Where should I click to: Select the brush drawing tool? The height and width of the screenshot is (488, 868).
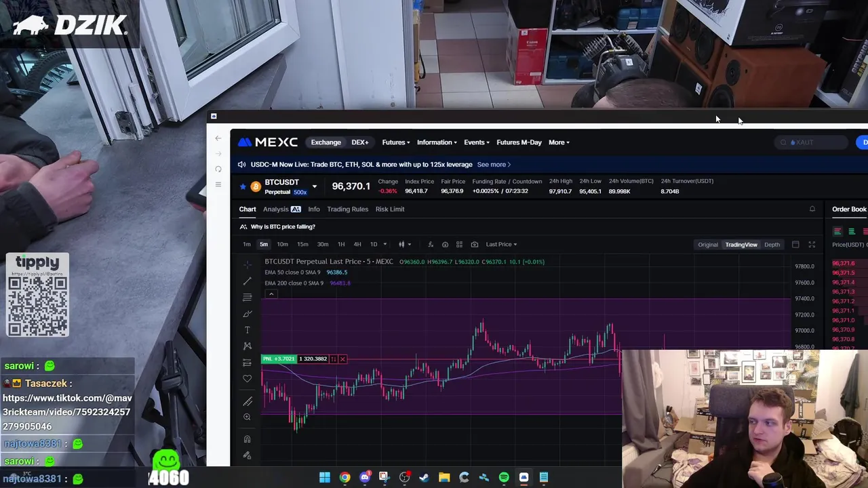[247, 314]
